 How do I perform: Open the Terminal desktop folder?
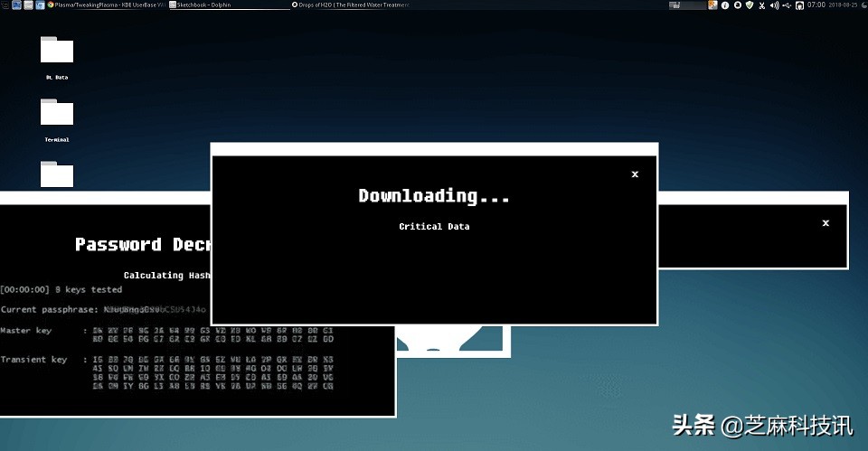[x=56, y=113]
